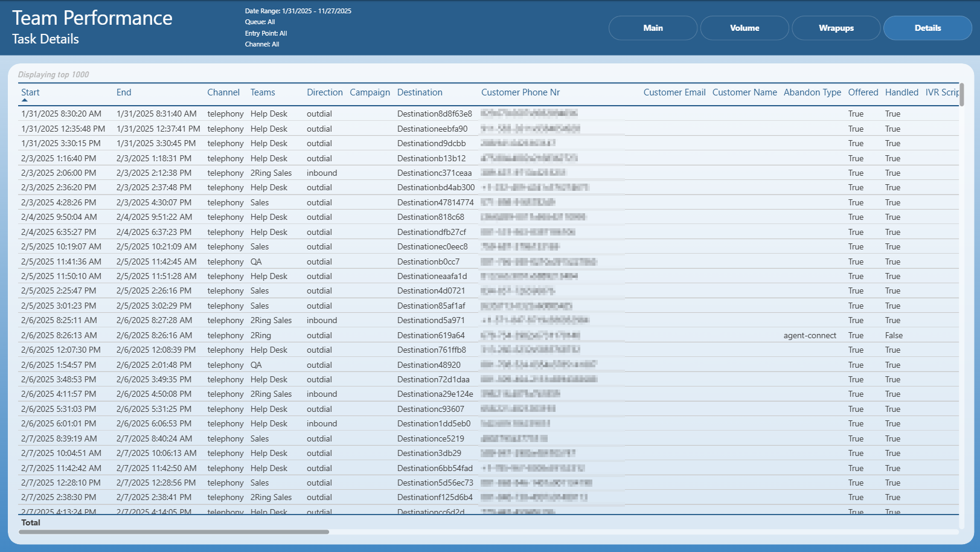
Task: Open the Main report tab
Action: tap(653, 28)
